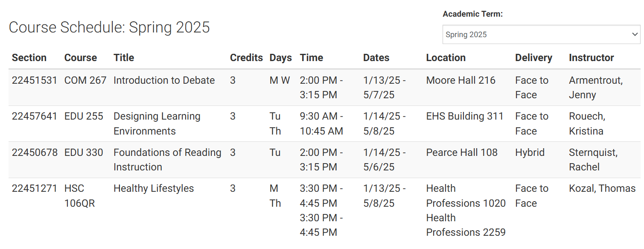The image size is (644, 249).
Task: Click the Section column header
Action: pyautogui.click(x=29, y=58)
